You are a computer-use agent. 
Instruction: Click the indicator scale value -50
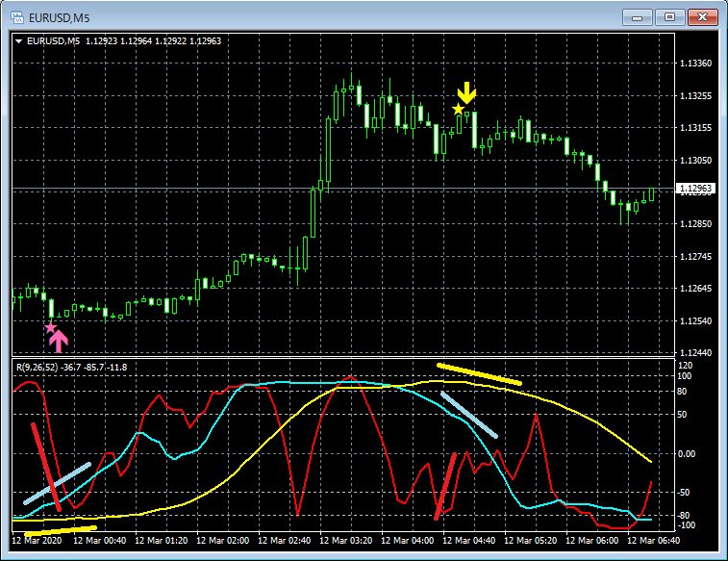(x=683, y=493)
